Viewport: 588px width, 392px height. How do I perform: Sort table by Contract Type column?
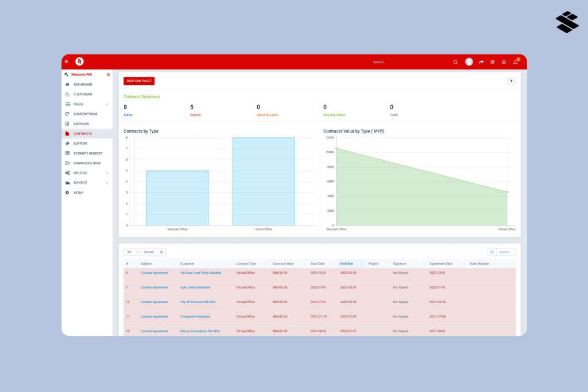coord(246,264)
